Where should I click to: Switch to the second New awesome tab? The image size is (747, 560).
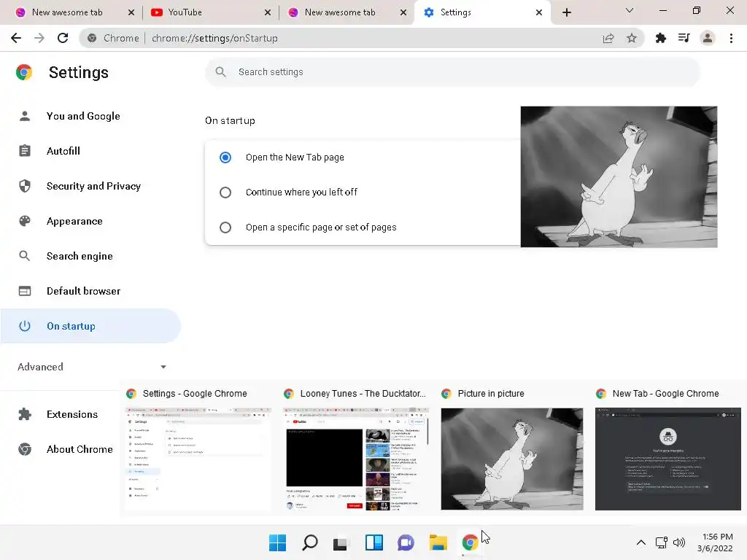tap(347, 12)
